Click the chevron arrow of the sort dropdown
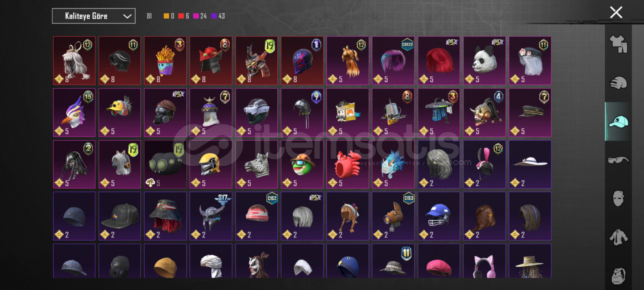Viewport: 644px width, 290px height. 127,16
